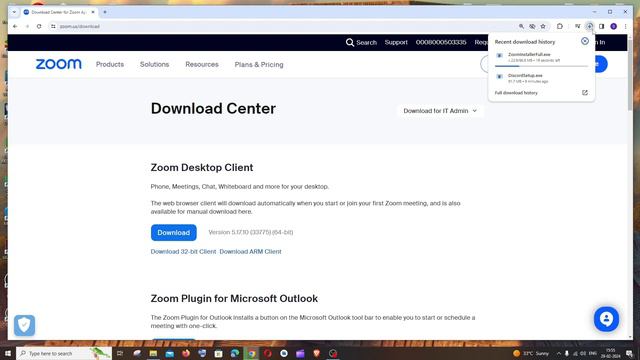Expand Download for IT Admin dropdown

point(440,111)
